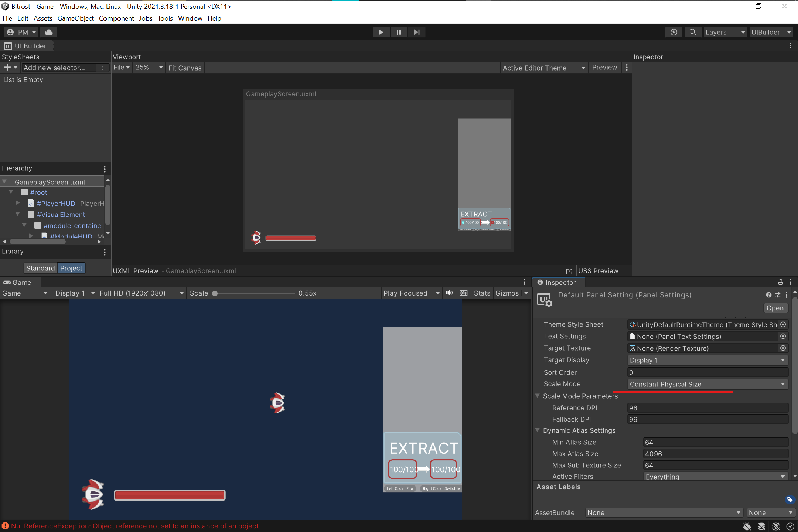The image size is (798, 532).
Task: Toggle the Stats overlay in Game view
Action: tap(481, 293)
